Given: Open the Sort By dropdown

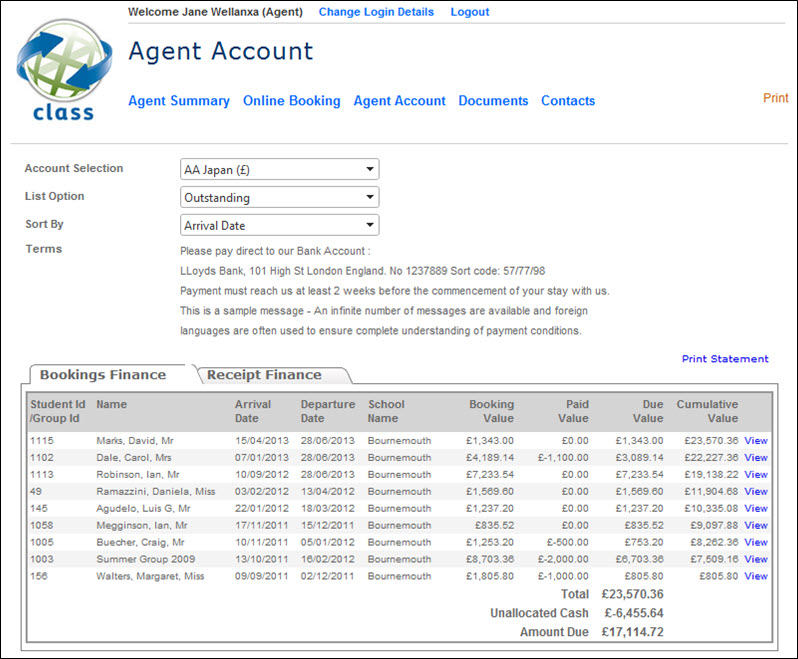Looking at the screenshot, I should click(279, 225).
